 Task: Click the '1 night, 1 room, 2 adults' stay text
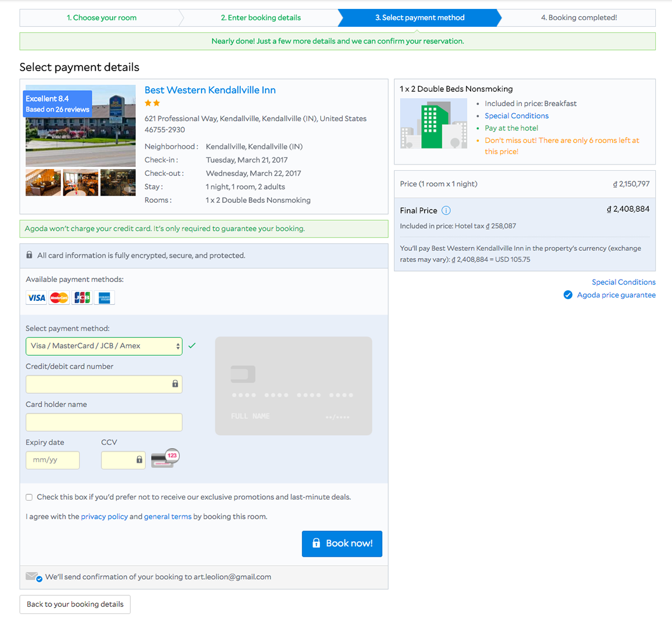pos(245,187)
